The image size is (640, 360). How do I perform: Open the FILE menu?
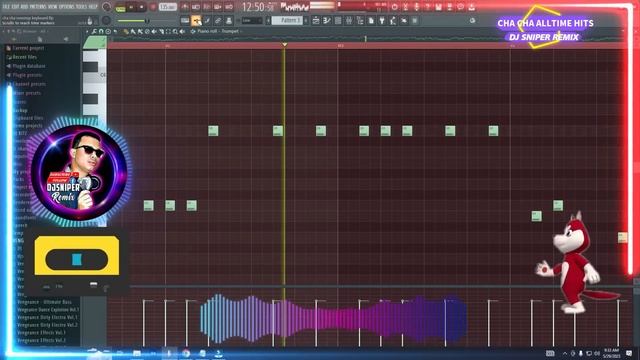(x=6, y=7)
